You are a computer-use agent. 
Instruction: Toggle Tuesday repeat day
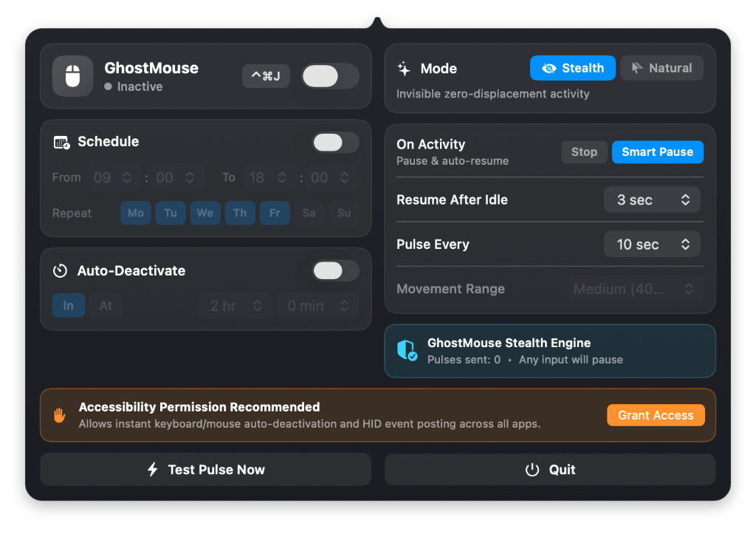click(x=171, y=213)
